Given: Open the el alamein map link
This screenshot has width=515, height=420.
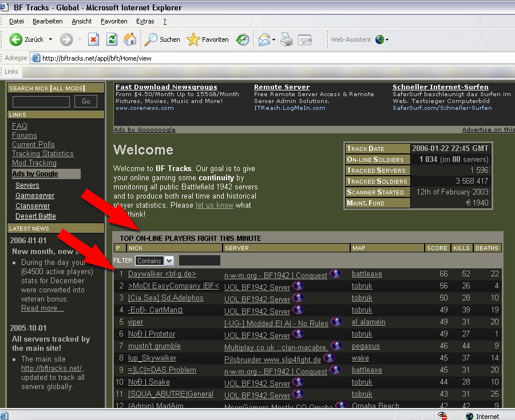Looking at the screenshot, I should pos(369,322).
